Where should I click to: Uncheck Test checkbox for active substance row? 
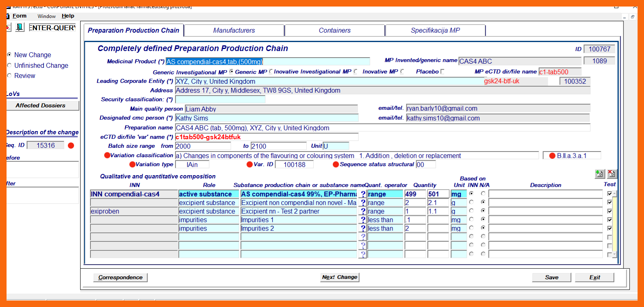click(609, 194)
